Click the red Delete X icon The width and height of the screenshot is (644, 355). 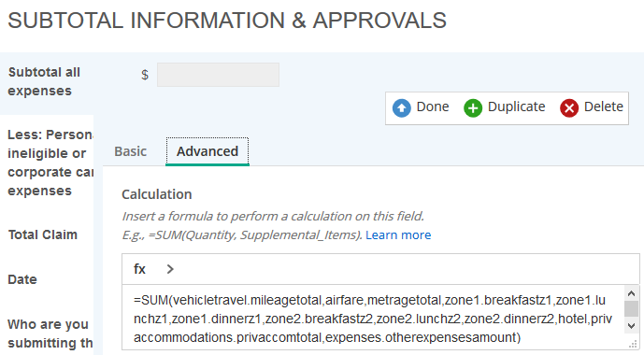[x=569, y=108]
